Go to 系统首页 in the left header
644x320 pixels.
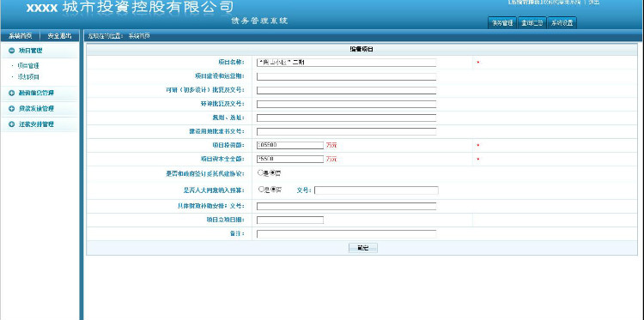[20, 36]
